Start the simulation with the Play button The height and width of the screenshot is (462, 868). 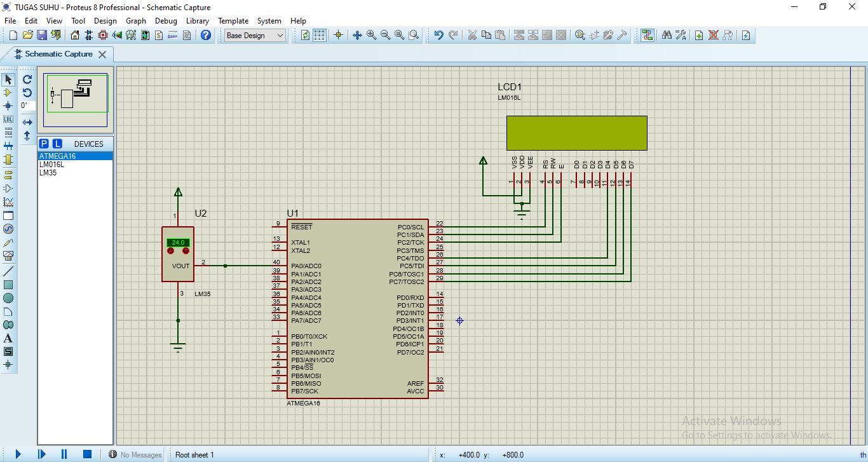point(18,454)
